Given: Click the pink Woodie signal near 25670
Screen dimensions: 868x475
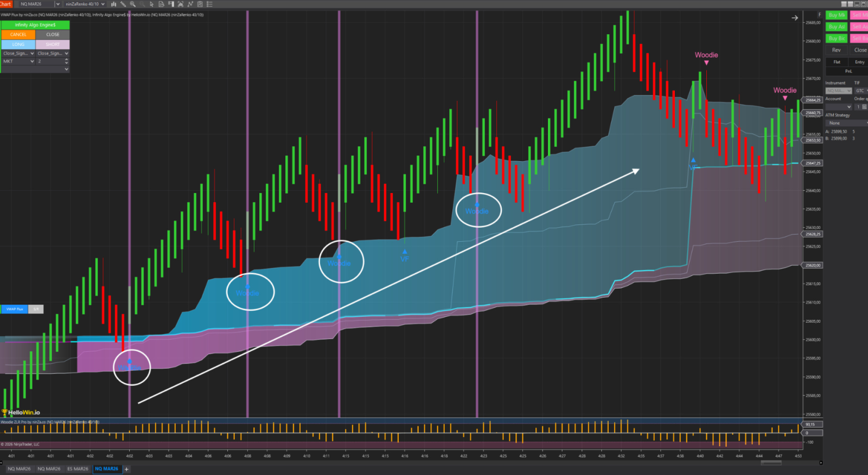Looking at the screenshot, I should point(706,57).
